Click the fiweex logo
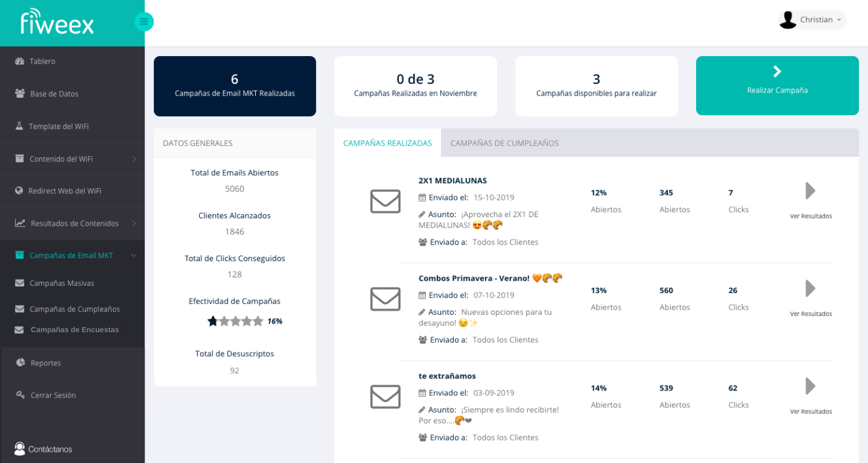 (57, 22)
